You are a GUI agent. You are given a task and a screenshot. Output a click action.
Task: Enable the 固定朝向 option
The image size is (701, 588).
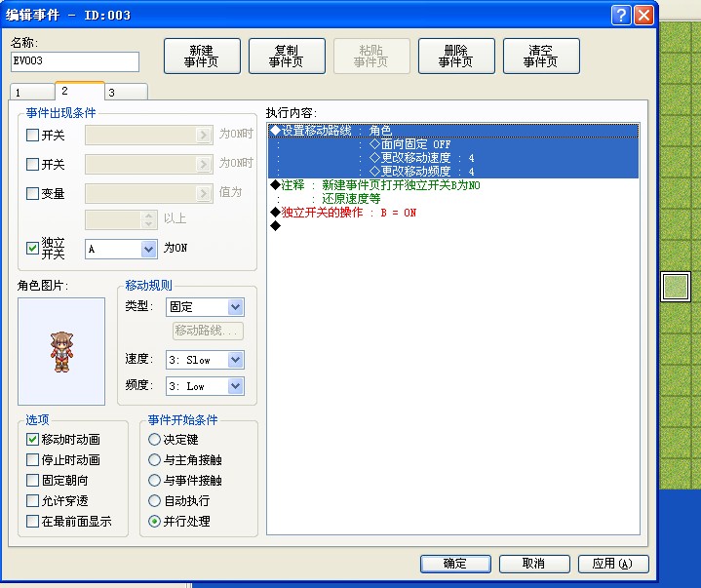click(32, 480)
